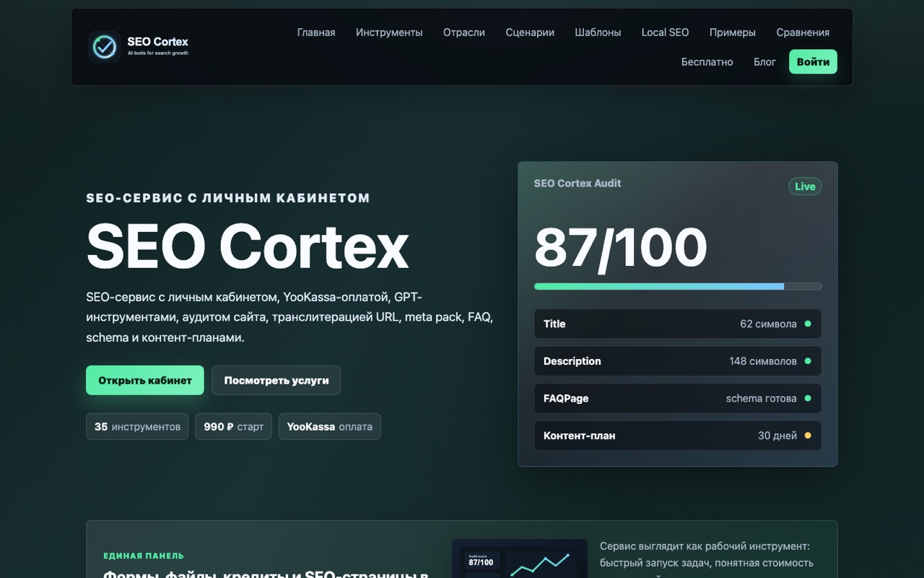Open the Сценарии nav item
This screenshot has width=924, height=578.
pyautogui.click(x=530, y=33)
